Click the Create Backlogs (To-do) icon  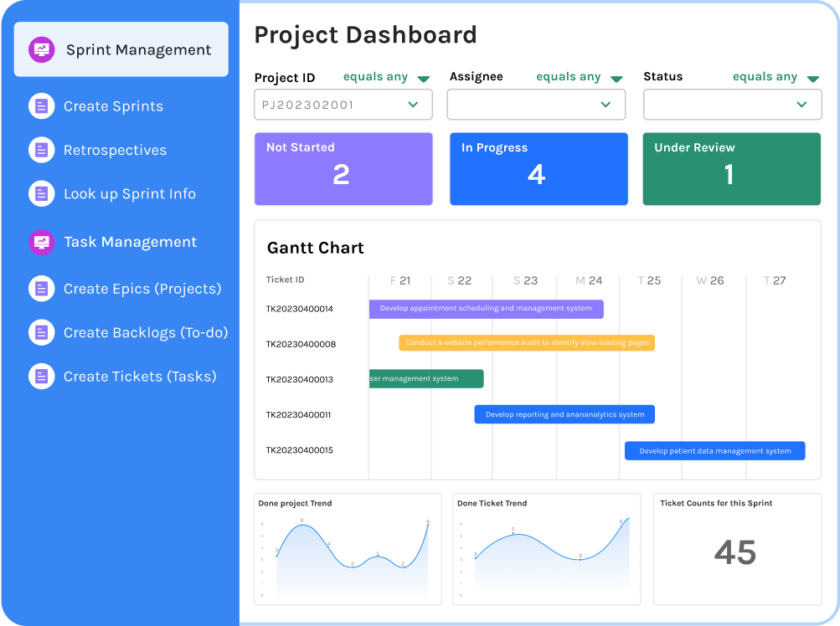[x=41, y=332]
